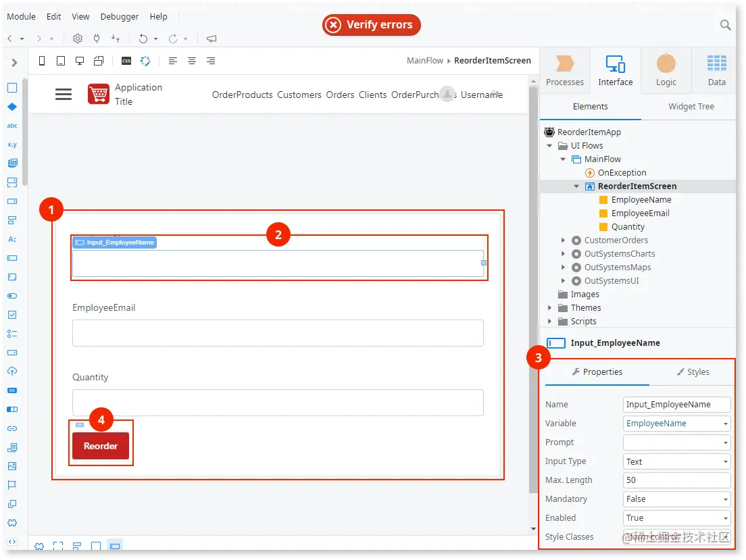The image size is (746, 560).
Task: Click the search magnifier icon
Action: tap(725, 25)
